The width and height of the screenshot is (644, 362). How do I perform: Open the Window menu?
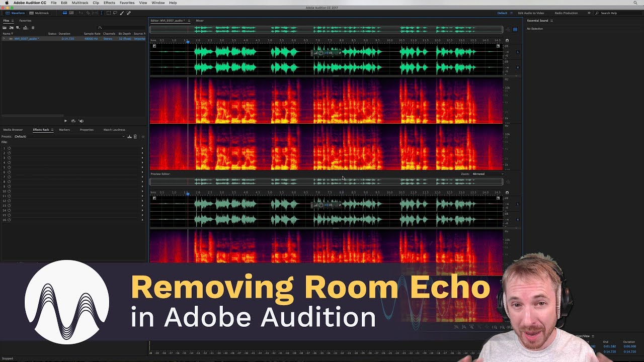(158, 3)
